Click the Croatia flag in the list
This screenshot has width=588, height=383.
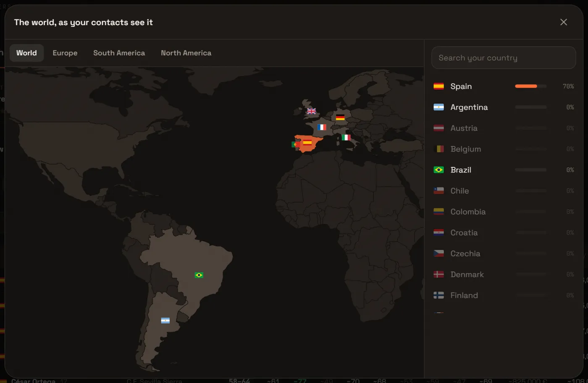point(438,233)
